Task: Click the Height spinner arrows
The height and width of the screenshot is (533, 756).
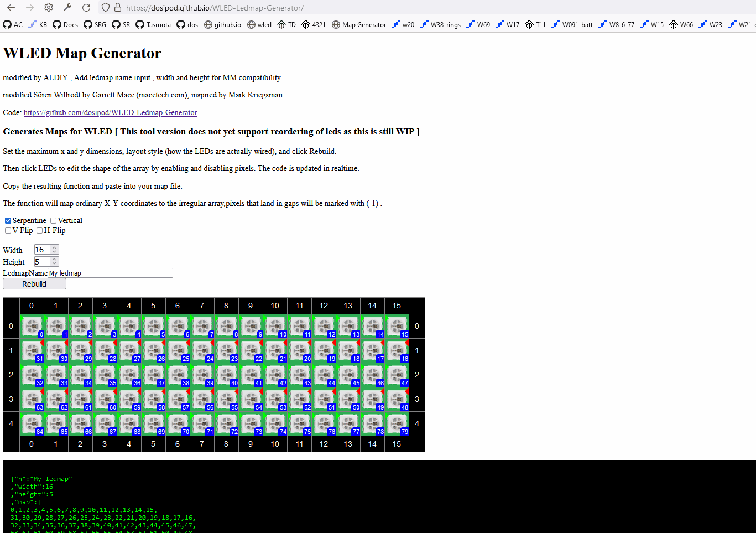Action: click(54, 261)
